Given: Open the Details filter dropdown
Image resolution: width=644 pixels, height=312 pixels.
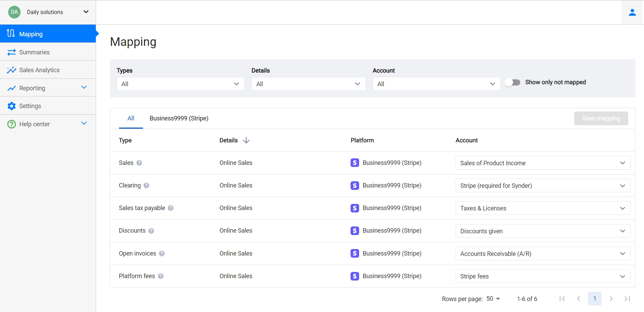Looking at the screenshot, I should (308, 84).
